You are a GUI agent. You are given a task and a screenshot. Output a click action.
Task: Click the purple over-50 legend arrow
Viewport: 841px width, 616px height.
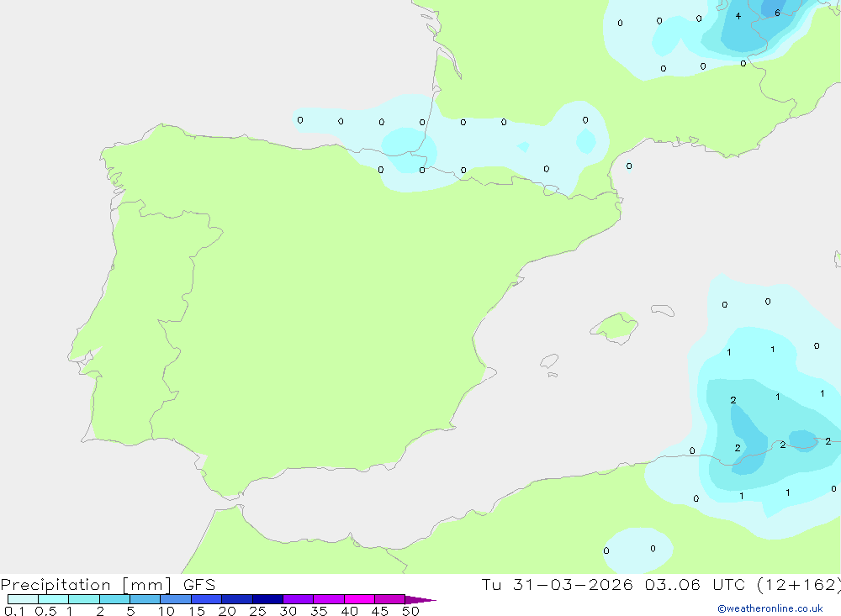coord(420,600)
